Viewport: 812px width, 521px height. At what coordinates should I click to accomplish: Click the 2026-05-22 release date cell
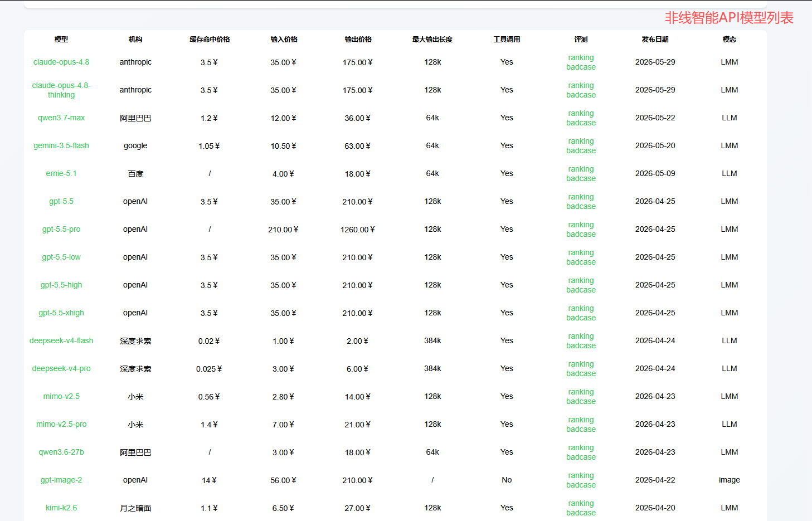click(655, 118)
